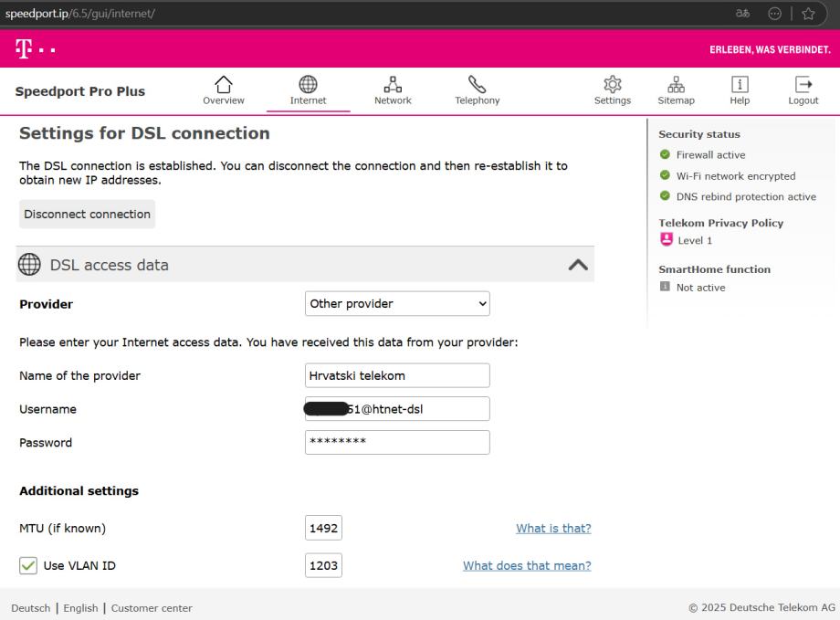Collapse the DSL access data section

pyautogui.click(x=578, y=265)
